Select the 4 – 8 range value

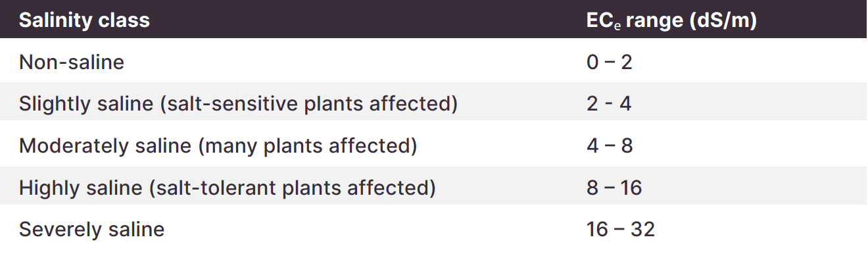coord(610,146)
